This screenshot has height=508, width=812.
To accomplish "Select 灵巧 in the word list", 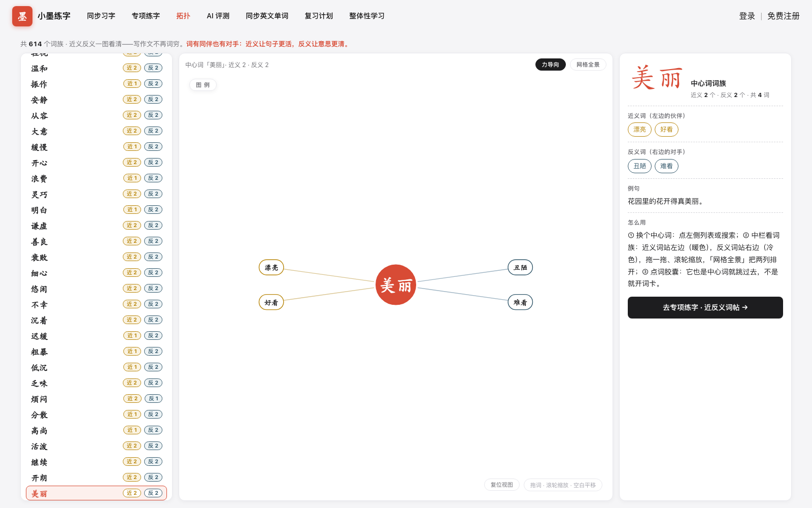I will pos(96,194).
